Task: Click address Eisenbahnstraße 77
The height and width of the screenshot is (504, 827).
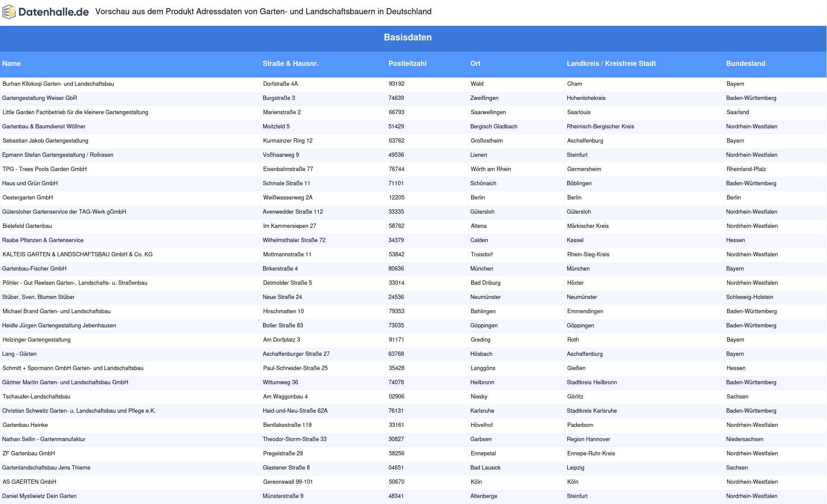Action: tap(288, 169)
